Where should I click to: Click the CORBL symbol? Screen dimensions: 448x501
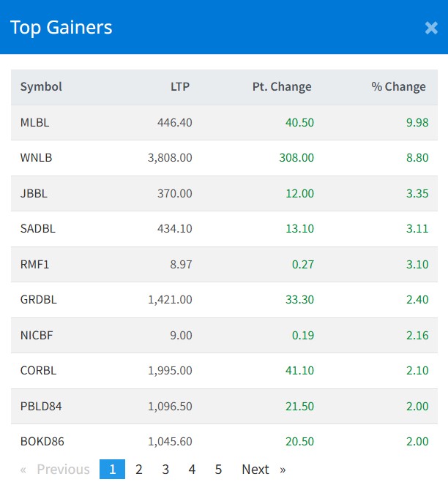click(39, 370)
